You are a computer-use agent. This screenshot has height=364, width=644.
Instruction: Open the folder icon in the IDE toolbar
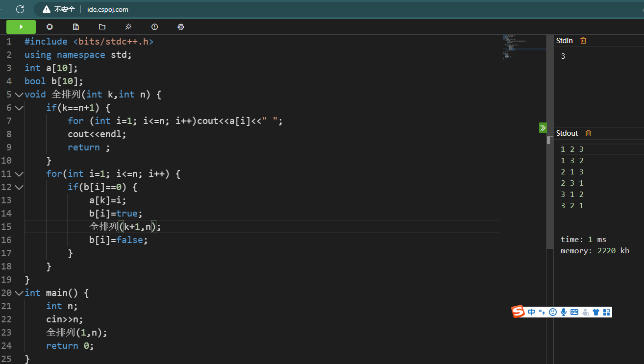tap(102, 27)
